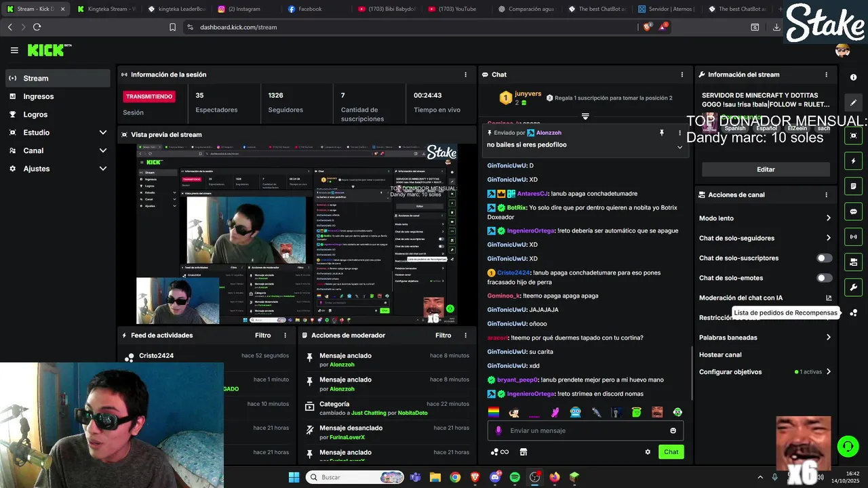
Task: Open Información de la sesión three-dot menu
Action: [465, 75]
